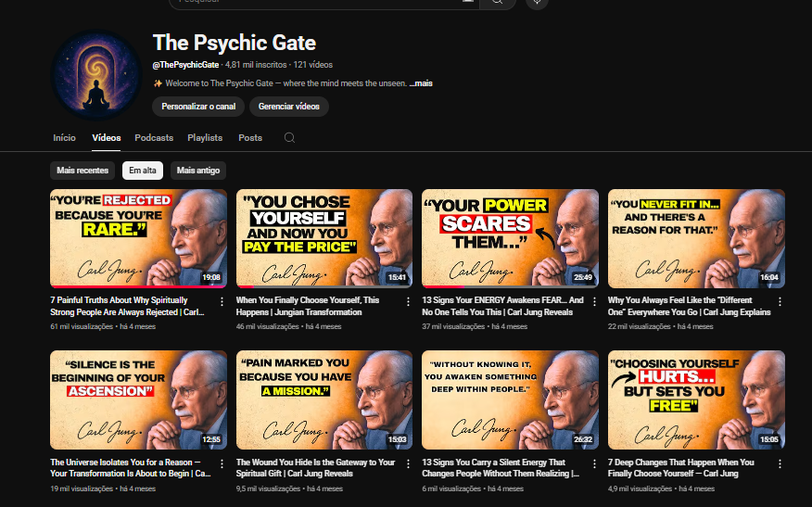812x507 pixels.
Task: Open menu for The Universe Isolates You video
Action: pos(222,463)
